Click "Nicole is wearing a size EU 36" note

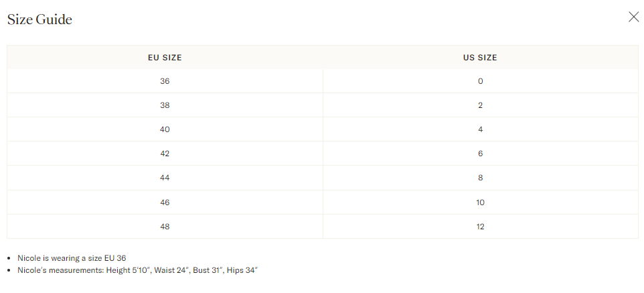point(72,257)
